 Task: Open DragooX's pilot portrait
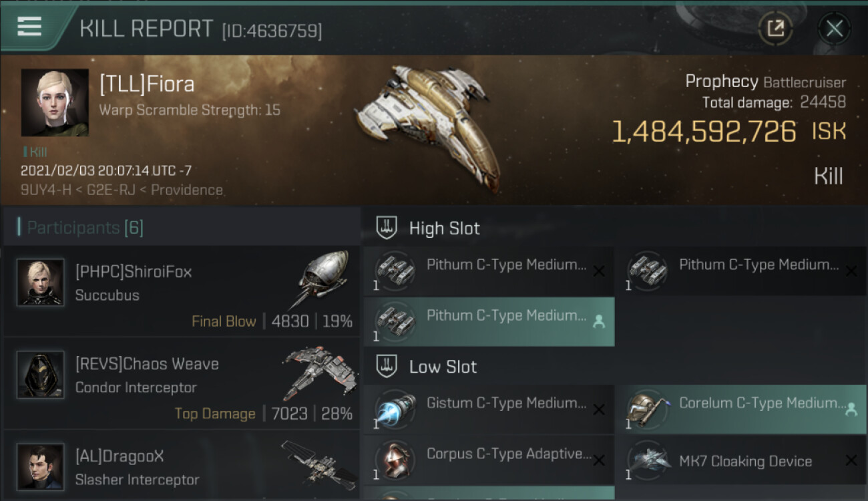41,467
